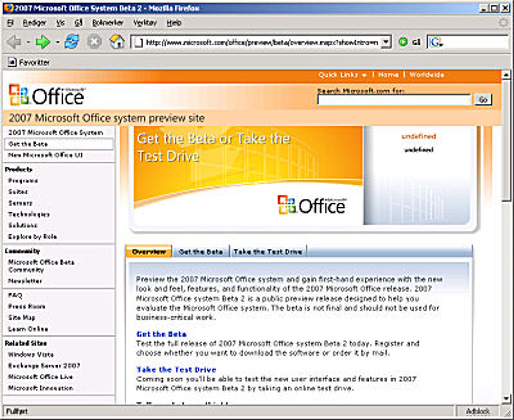Select Get the Beta in the sidebar
The image size is (514, 420).
59,144
